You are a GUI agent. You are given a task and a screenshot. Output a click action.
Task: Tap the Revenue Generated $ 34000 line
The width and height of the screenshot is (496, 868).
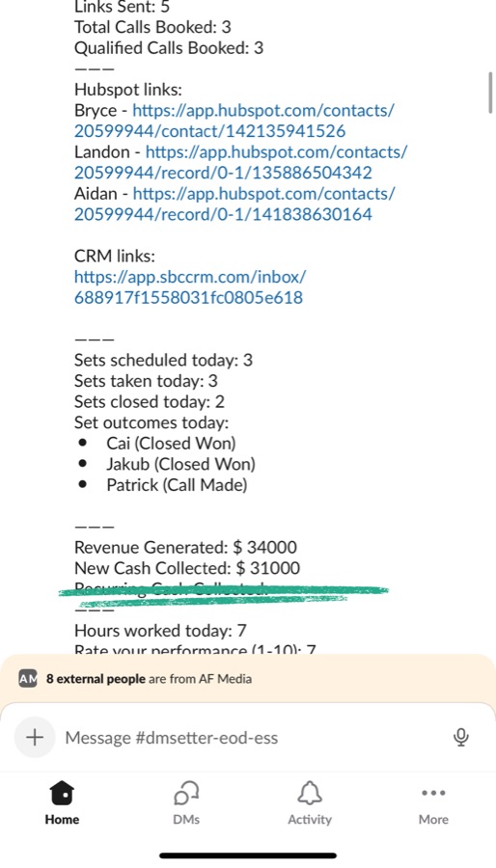click(185, 548)
